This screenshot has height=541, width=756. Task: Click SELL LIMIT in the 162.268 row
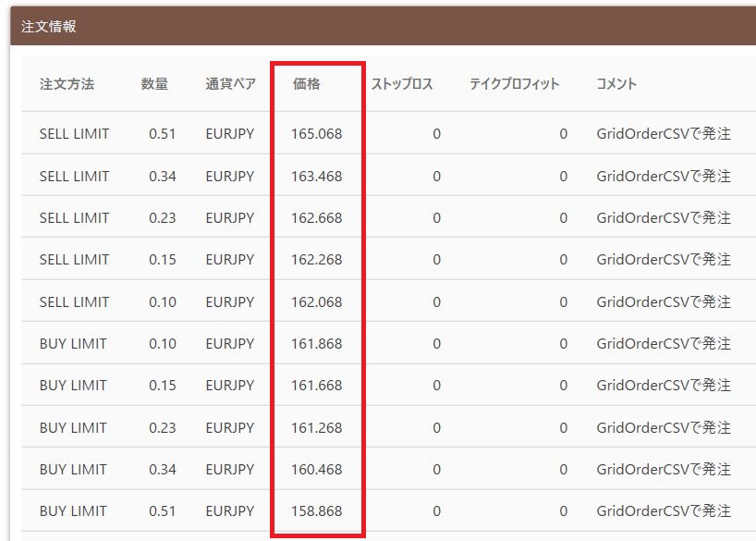coord(74,260)
